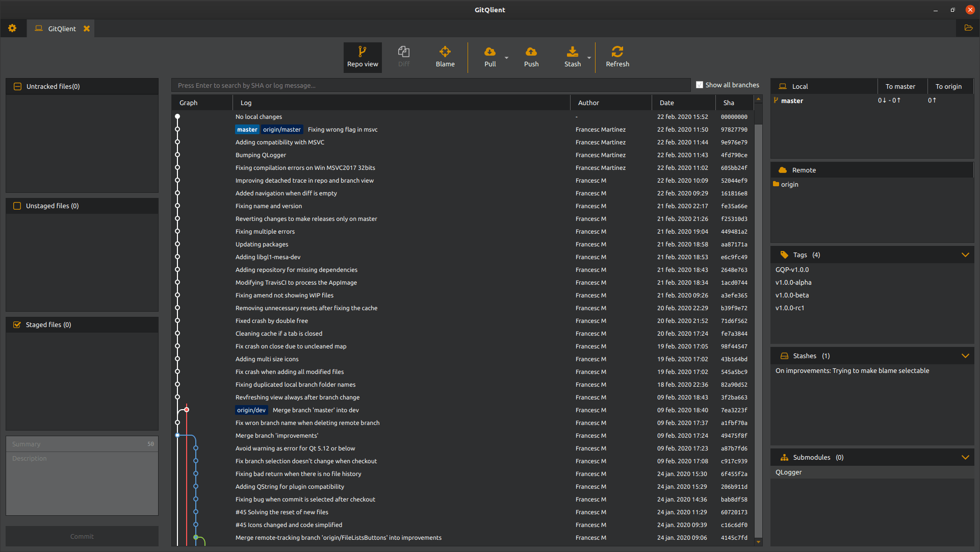This screenshot has height=552, width=980.
Task: Toggle Show all branches checkbox
Action: point(700,85)
